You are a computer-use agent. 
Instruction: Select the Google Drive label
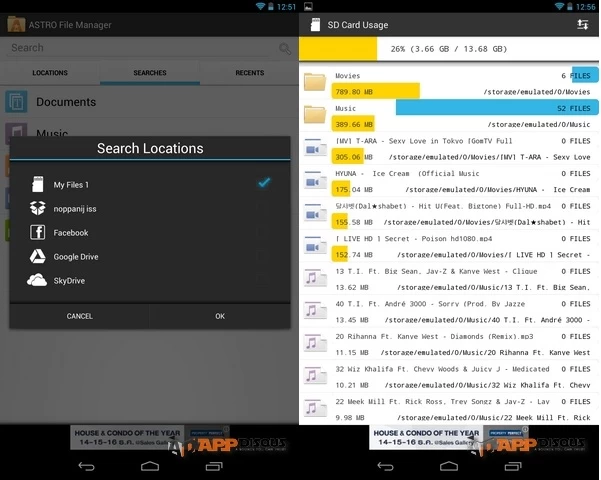76,257
